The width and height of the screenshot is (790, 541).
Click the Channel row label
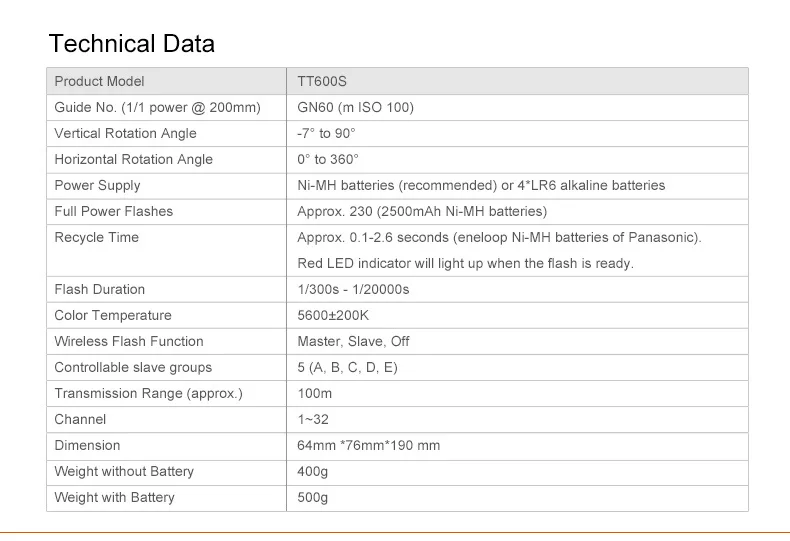80,419
